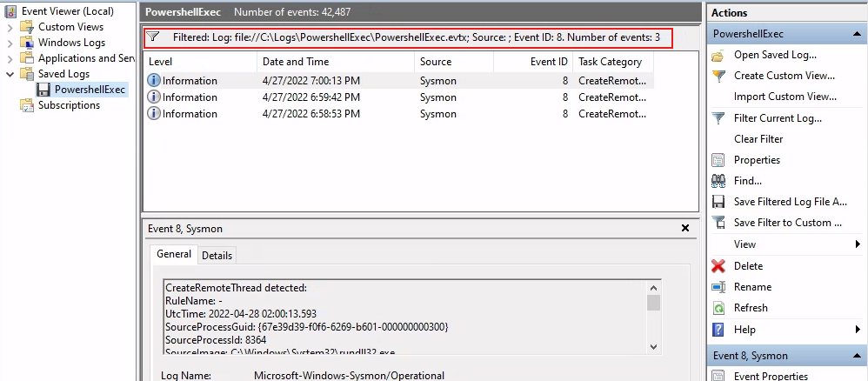This screenshot has height=381, width=868.
Task: Click the Event Properties link
Action: 770,377
